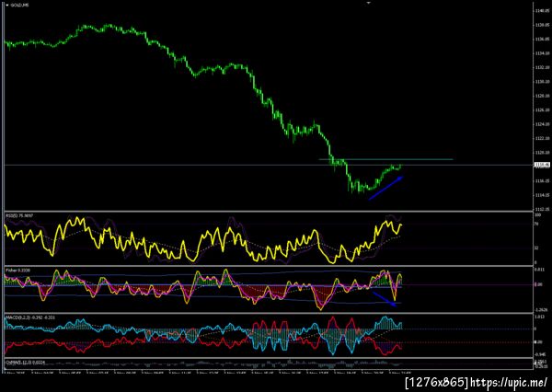This screenshot has height=392, width=552.
Task: Click the MACD indicator label
Action: [29, 317]
